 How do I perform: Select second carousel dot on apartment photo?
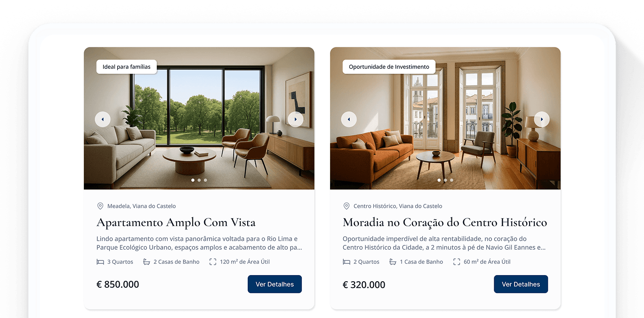coord(199,180)
